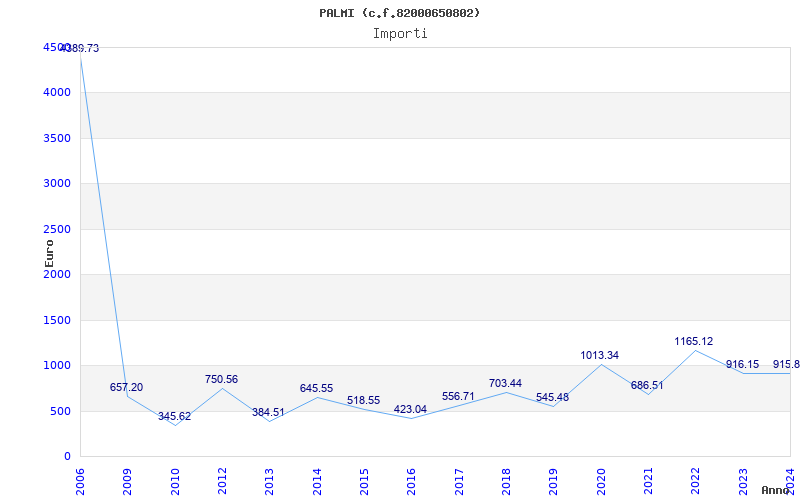Click the 3500 y-axis tick label

pyautogui.click(x=57, y=138)
